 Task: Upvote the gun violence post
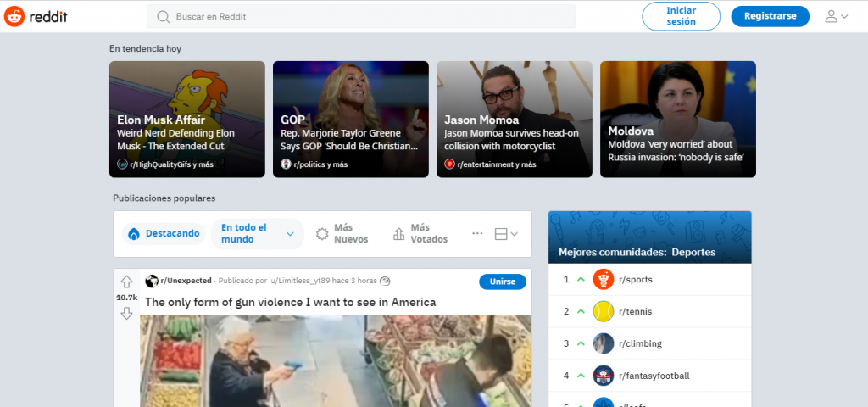126,282
